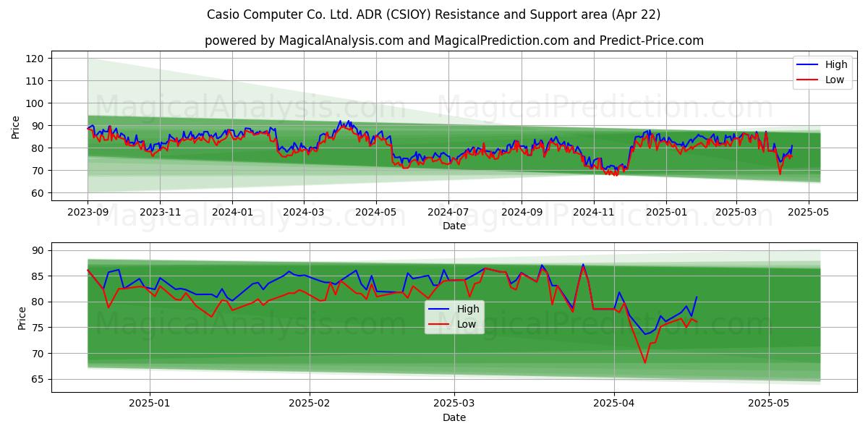Click the lower chart 'Date' axis label
The image size is (868, 434).
click(454, 417)
